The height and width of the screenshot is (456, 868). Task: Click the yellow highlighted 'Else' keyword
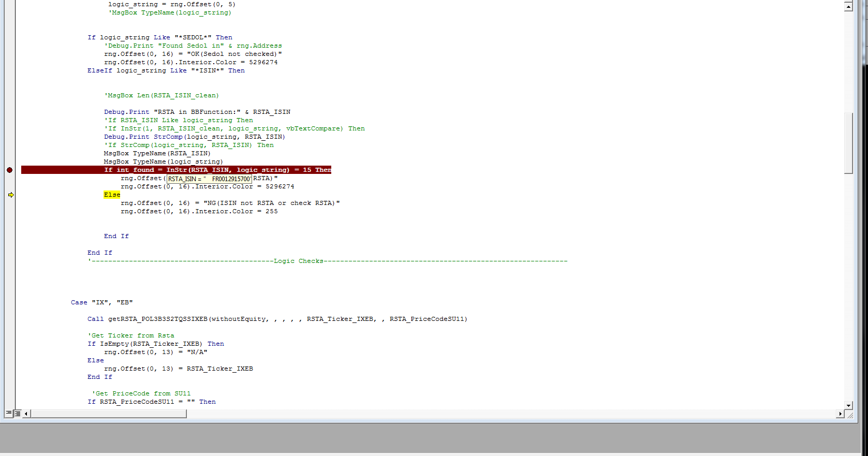[112, 195]
